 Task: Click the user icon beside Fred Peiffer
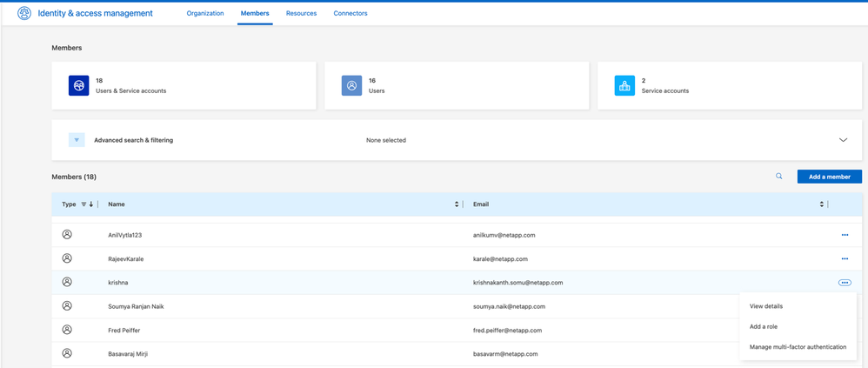point(67,331)
